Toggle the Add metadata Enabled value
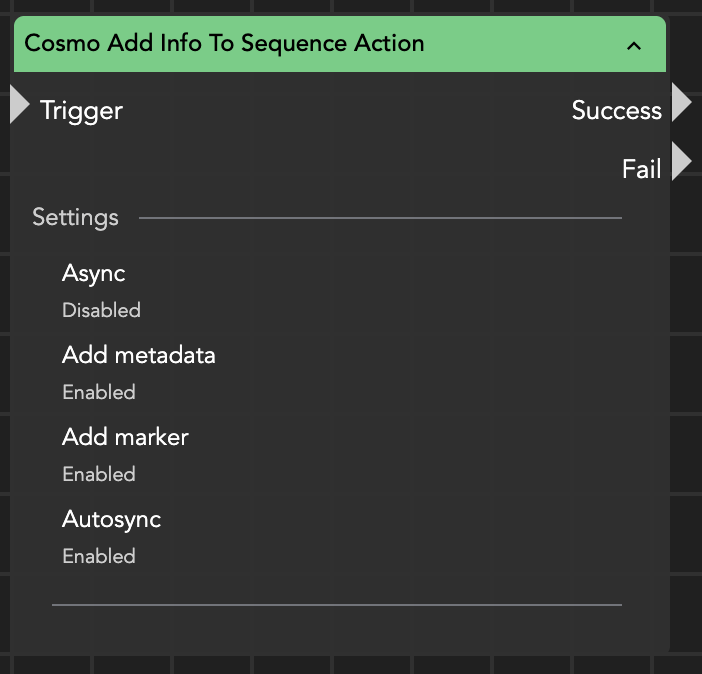The width and height of the screenshot is (702, 674). point(99,392)
